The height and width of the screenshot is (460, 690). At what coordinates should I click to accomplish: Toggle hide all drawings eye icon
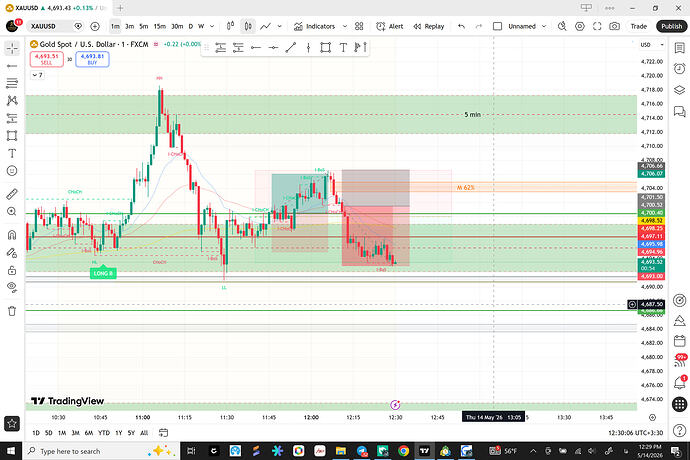[x=12, y=287]
